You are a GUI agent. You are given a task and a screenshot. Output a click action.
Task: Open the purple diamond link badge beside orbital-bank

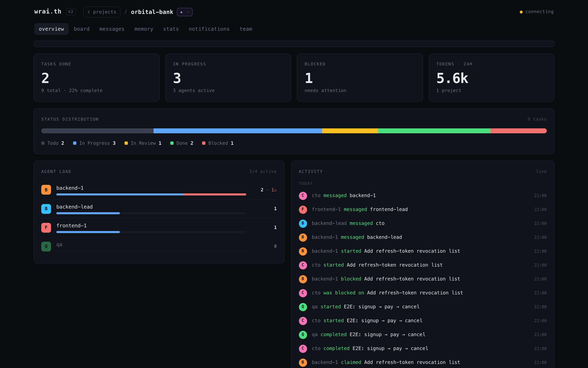(185, 12)
